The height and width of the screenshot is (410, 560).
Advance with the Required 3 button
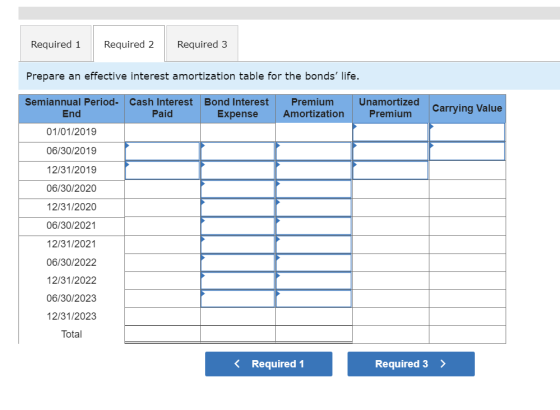411,364
